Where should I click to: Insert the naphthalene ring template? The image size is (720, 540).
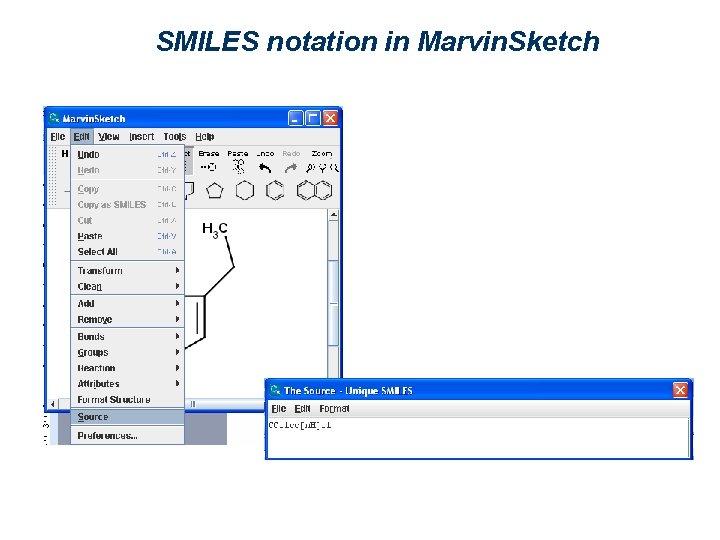(x=315, y=190)
